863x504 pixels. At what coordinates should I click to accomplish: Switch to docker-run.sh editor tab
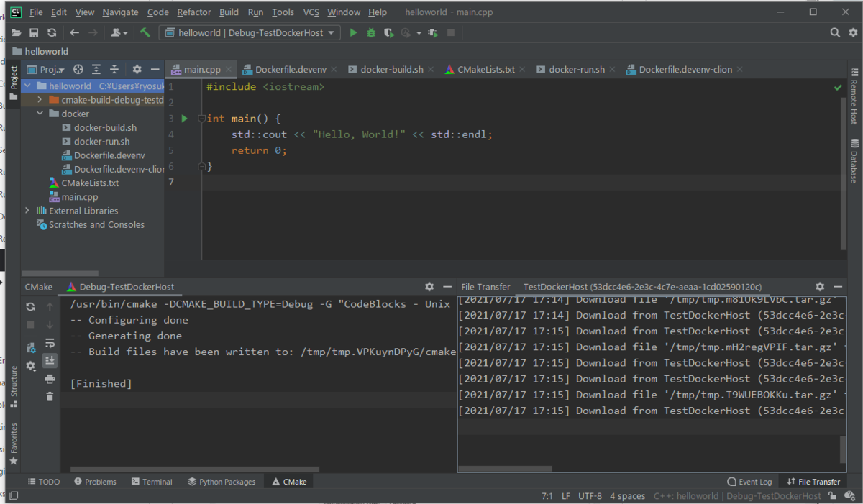coord(576,70)
